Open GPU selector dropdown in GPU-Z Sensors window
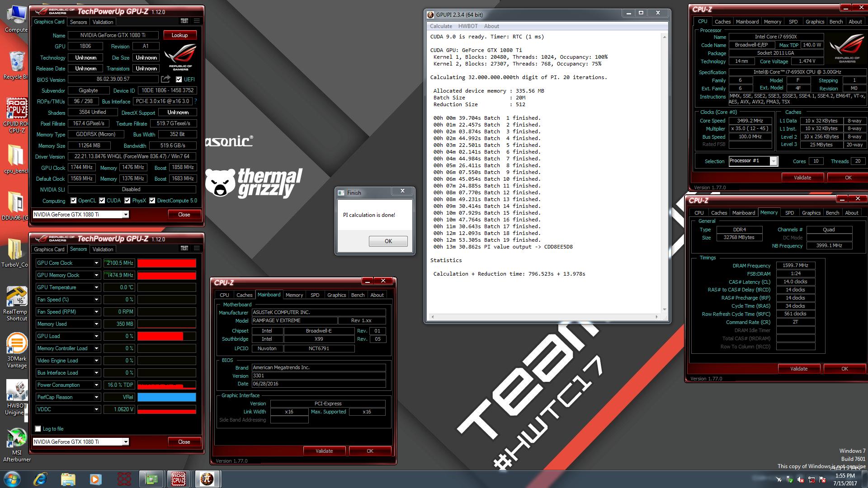Image resolution: width=868 pixels, height=488 pixels. pyautogui.click(x=125, y=442)
